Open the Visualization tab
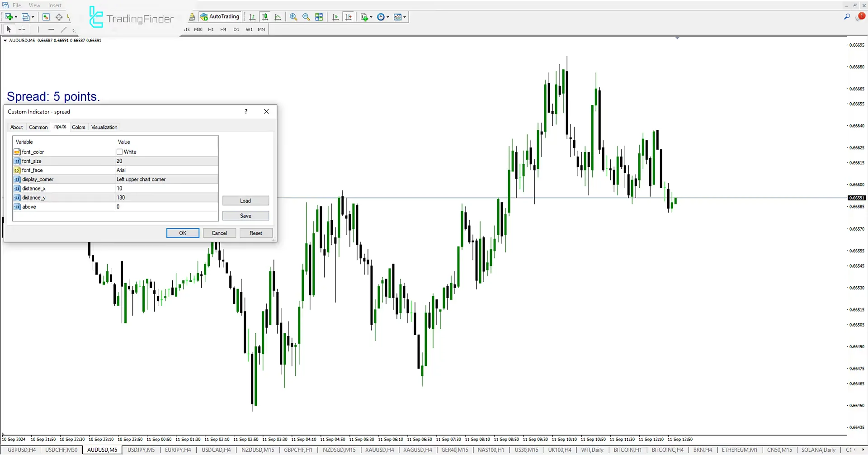 104,128
